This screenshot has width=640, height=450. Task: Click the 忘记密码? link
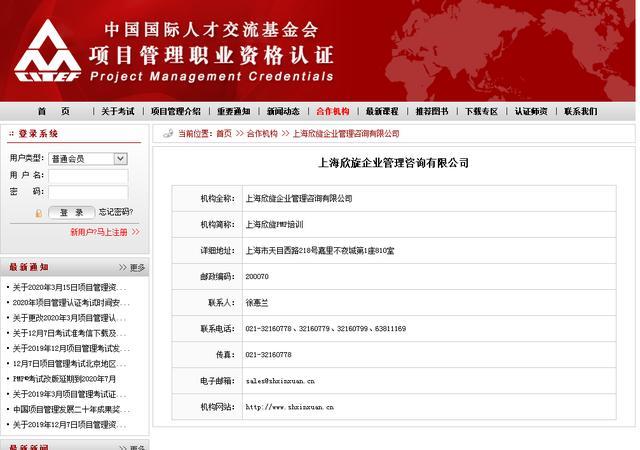click(x=116, y=212)
